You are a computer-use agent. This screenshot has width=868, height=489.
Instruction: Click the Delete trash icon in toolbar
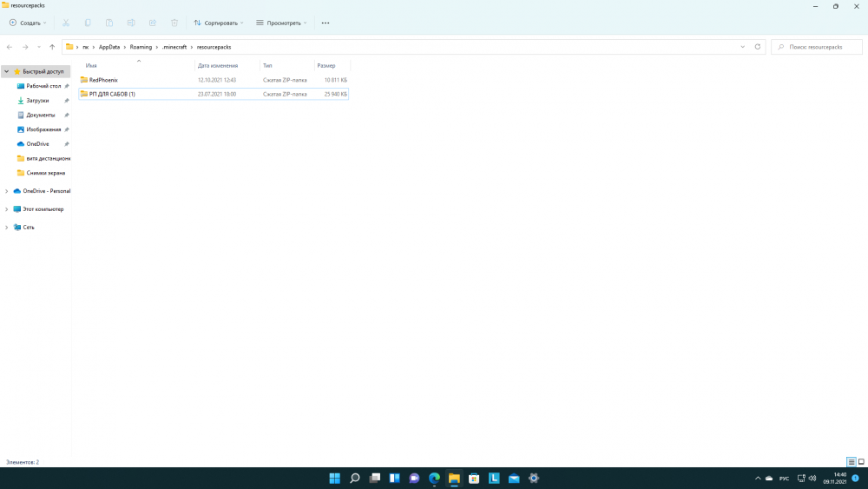coord(174,23)
